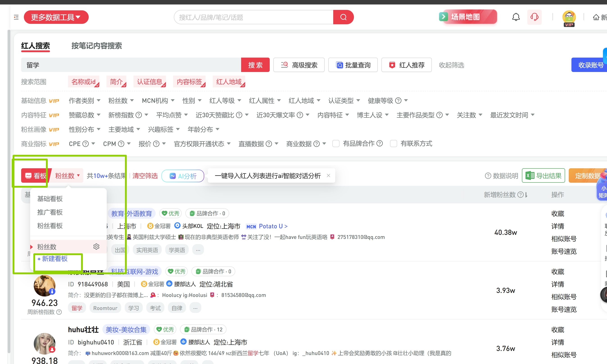
Task: Expand the 红人地域 filter dropdown
Action: pos(304,101)
